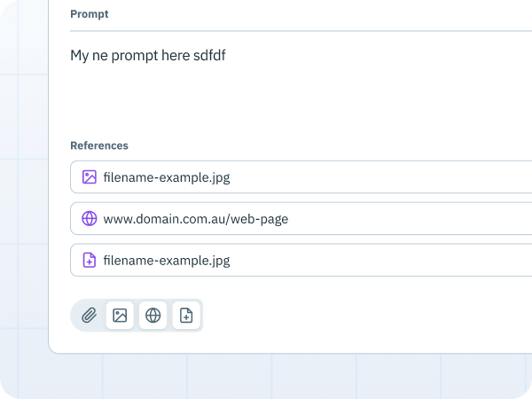Click empty space in the third reference field
Image resolution: width=532 pixels, height=399 pixels.
(x=380, y=260)
